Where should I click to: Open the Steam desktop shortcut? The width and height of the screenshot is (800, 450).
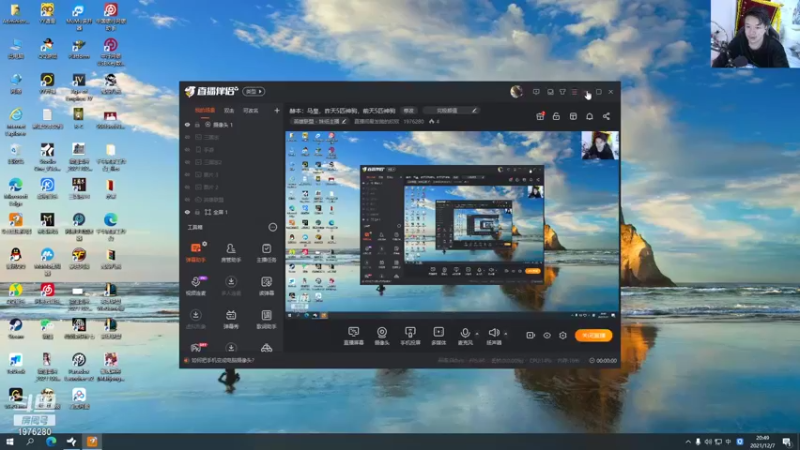tap(16, 328)
